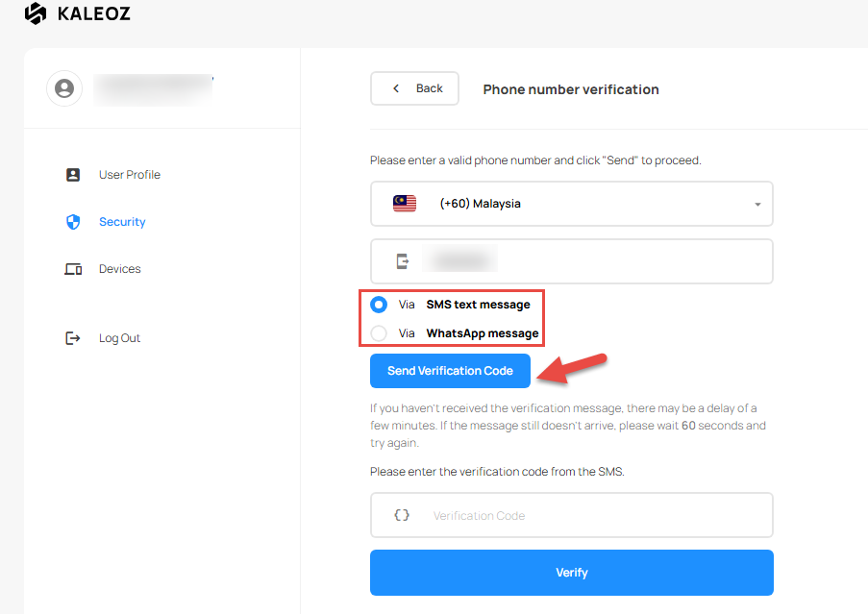Click the KALEOZ logo icon
The width and height of the screenshot is (868, 614).
pyautogui.click(x=36, y=13)
